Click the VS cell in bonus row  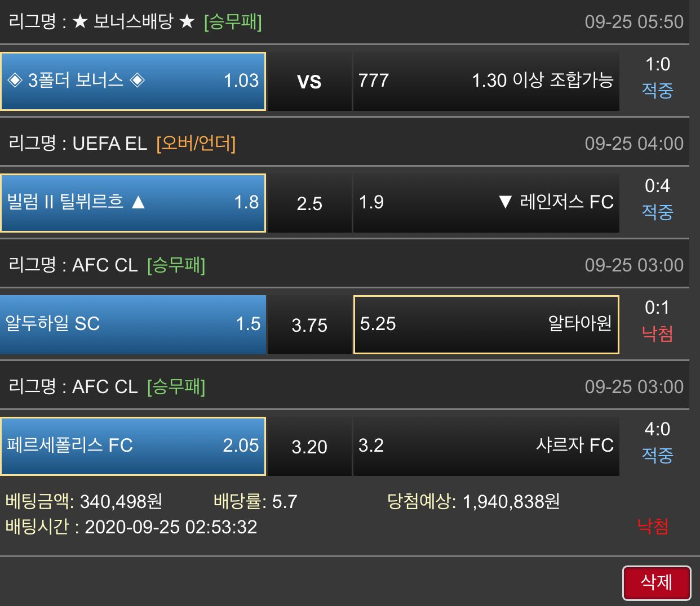click(x=309, y=82)
